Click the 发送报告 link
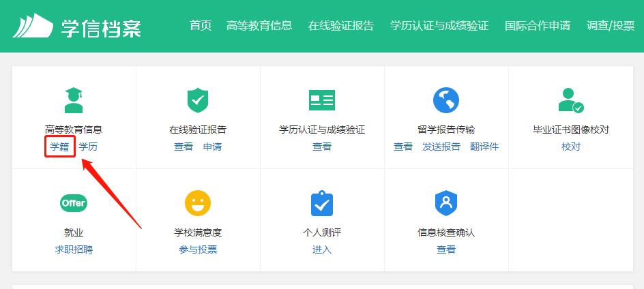Viewport: 644px width, 289px height. [441, 147]
